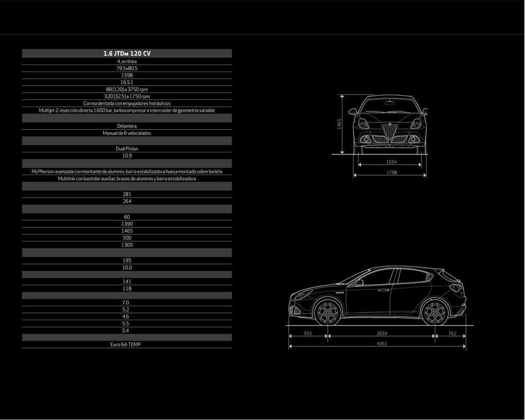
Task: Click the "Multijet 2: inyección directa 1600 bar" row
Action: click(x=127, y=111)
